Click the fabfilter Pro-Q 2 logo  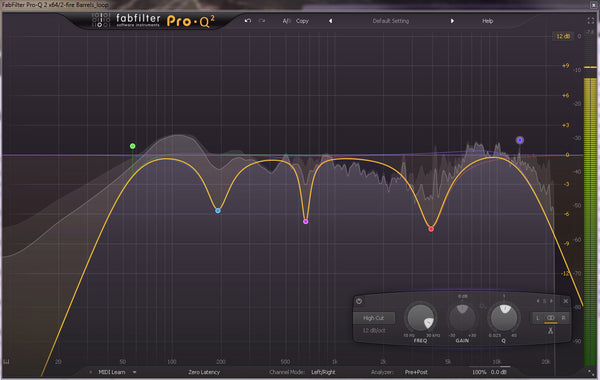pyautogui.click(x=153, y=21)
